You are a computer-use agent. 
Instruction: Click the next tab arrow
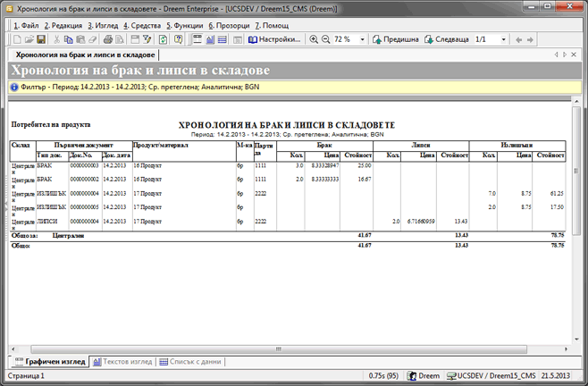[x=565, y=55]
